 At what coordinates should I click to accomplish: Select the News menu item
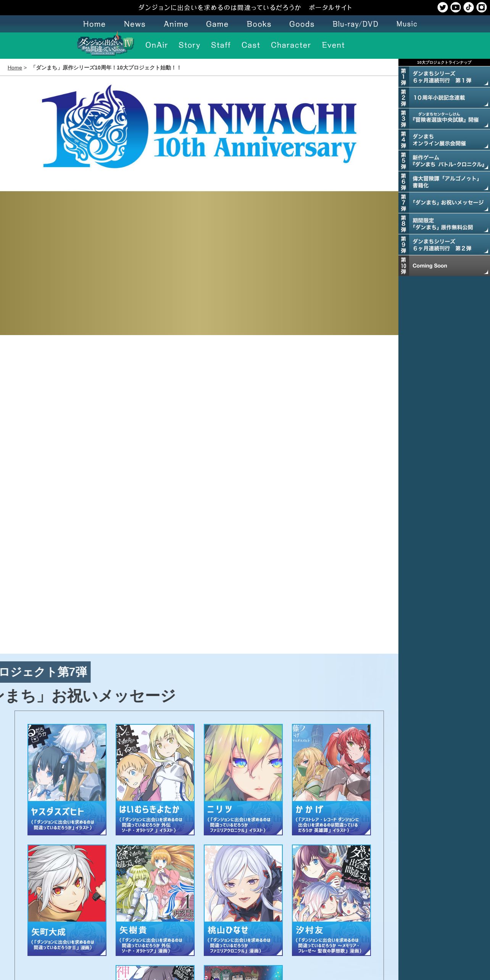134,24
